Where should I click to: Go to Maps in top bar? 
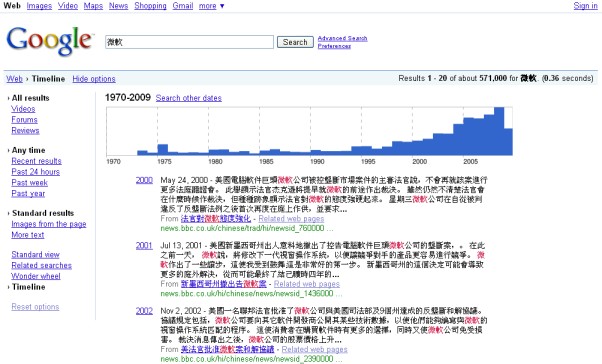click(x=93, y=6)
